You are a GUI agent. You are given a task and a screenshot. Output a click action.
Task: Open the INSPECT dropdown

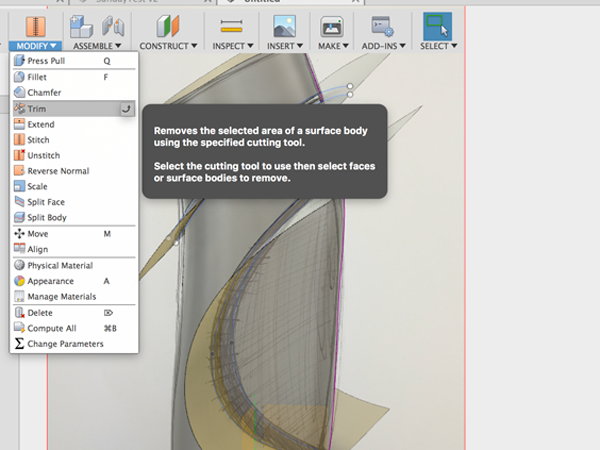tap(233, 46)
